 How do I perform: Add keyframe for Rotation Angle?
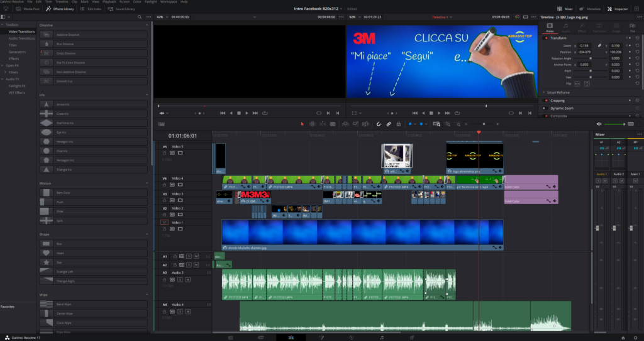(x=630, y=58)
